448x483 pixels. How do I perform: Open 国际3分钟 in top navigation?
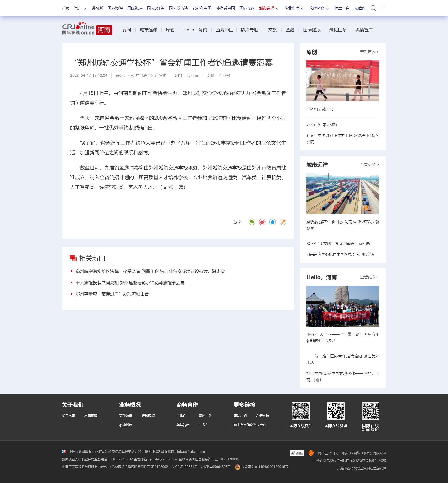click(x=156, y=8)
